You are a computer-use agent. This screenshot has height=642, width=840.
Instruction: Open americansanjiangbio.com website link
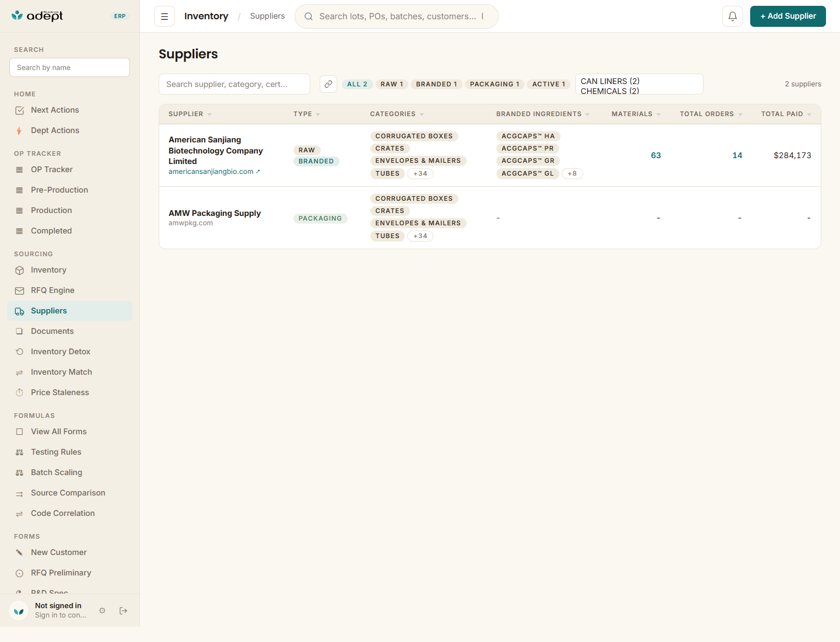pos(214,172)
